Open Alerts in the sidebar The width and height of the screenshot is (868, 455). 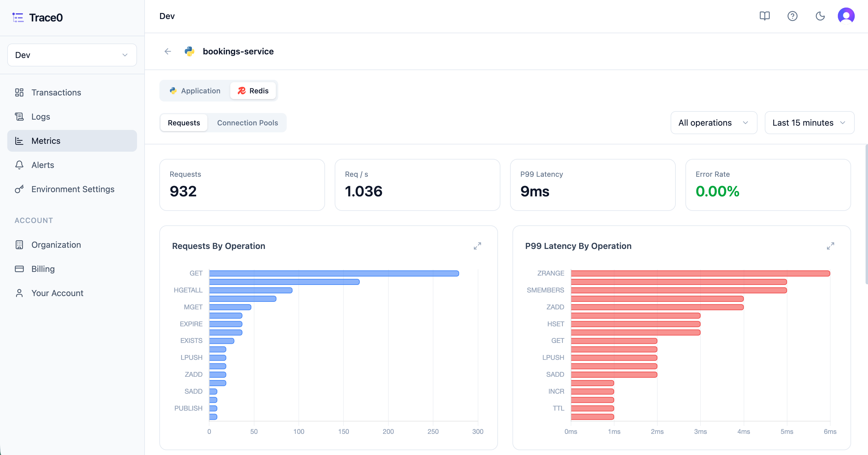(x=72, y=165)
